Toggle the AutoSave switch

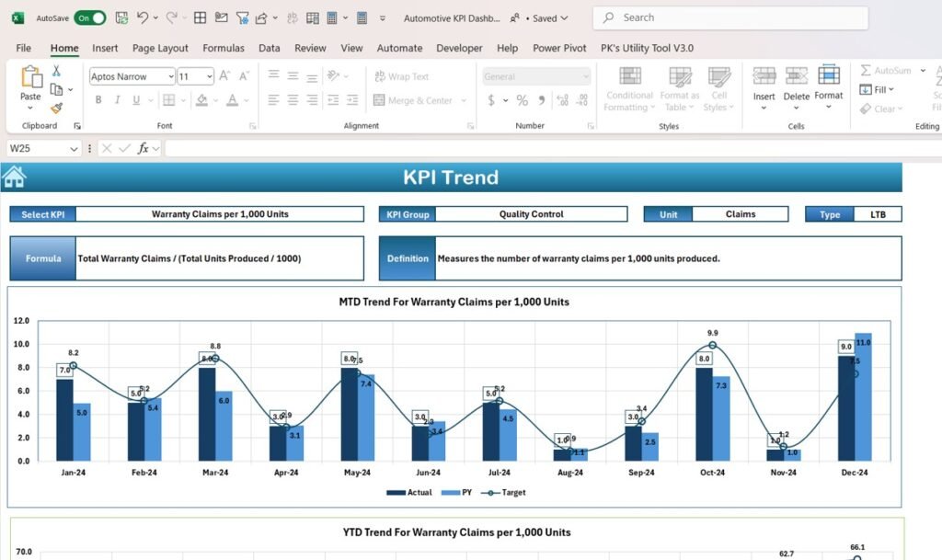click(x=89, y=17)
